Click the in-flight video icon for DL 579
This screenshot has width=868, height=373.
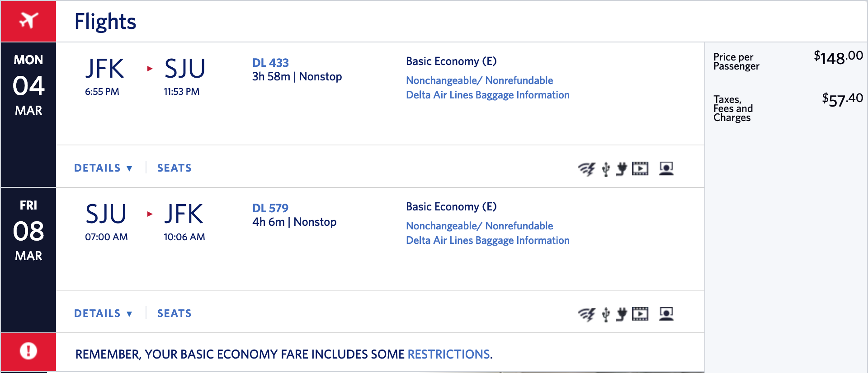640,314
